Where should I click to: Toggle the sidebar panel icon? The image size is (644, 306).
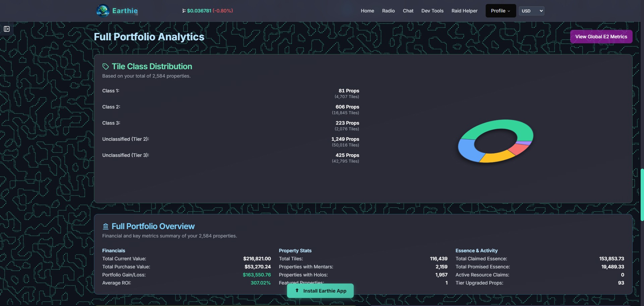(x=7, y=29)
